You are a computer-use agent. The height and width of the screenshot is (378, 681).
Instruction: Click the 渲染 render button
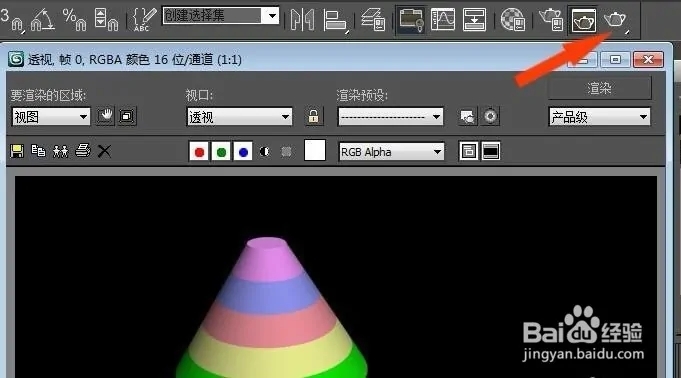(x=600, y=88)
